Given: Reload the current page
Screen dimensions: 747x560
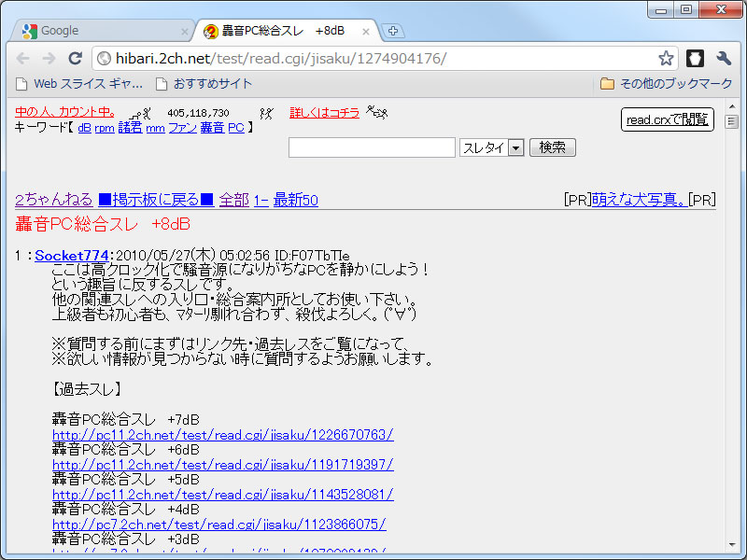Looking at the screenshot, I should 74,58.
